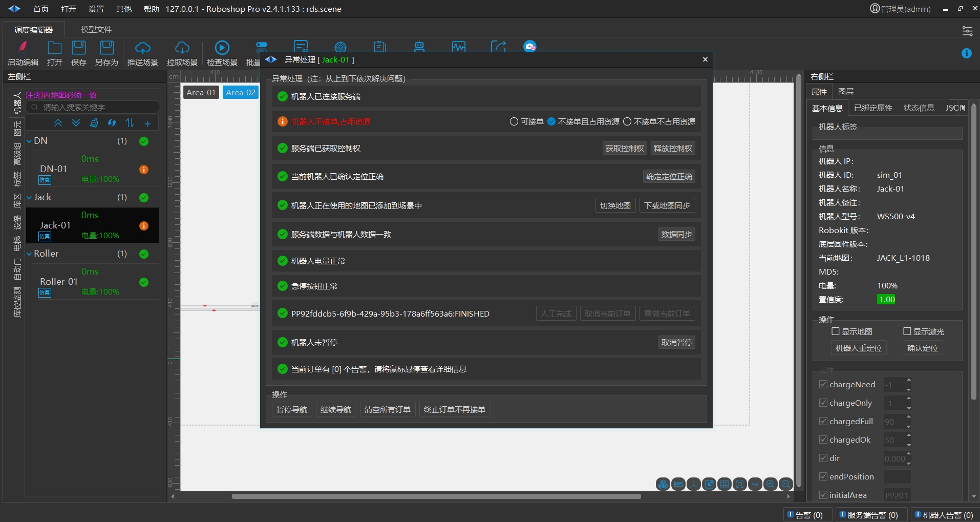Click the ruler measure icon on canvas
This screenshot has height=522, width=980.
[x=678, y=484]
